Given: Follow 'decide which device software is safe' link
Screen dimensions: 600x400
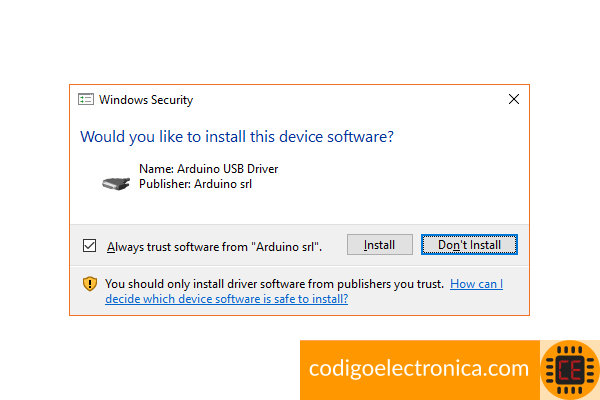Looking at the screenshot, I should coord(227,299).
